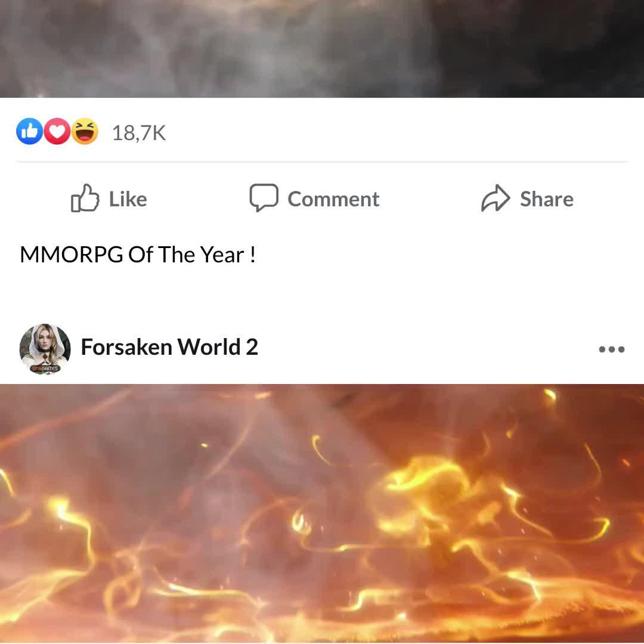This screenshot has width=644, height=644.
Task: View the 18,7K reactions count
Action: [x=139, y=133]
